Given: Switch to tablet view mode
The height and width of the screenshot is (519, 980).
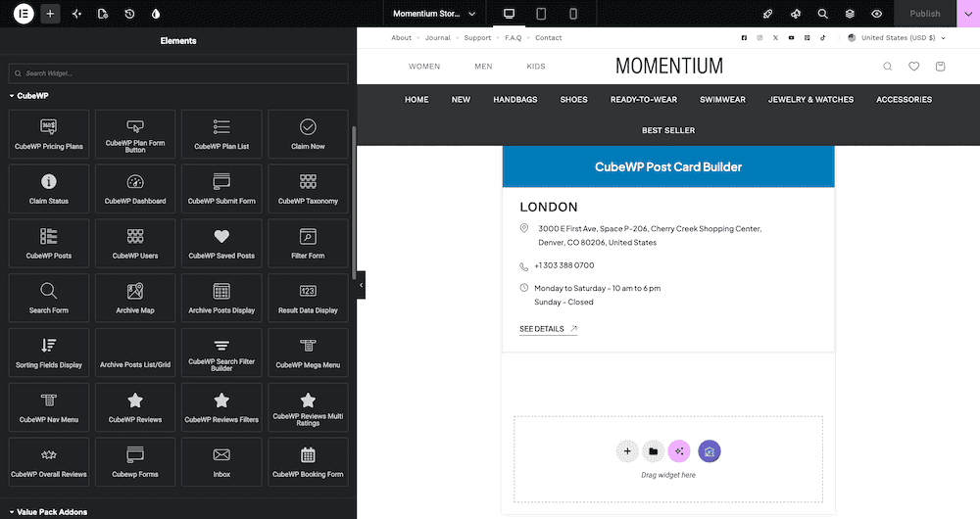Looking at the screenshot, I should coord(541,13).
